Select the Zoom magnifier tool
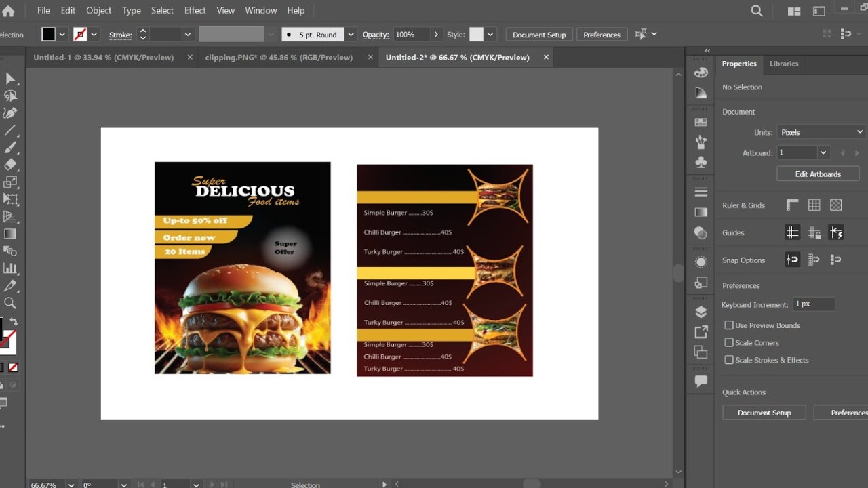The width and height of the screenshot is (868, 488). point(10,303)
